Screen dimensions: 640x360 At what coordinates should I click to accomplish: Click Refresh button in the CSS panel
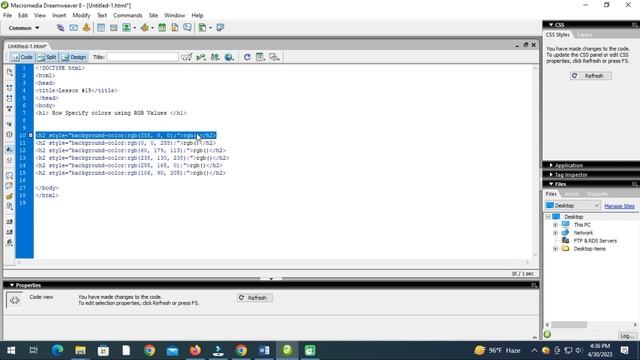591,76
